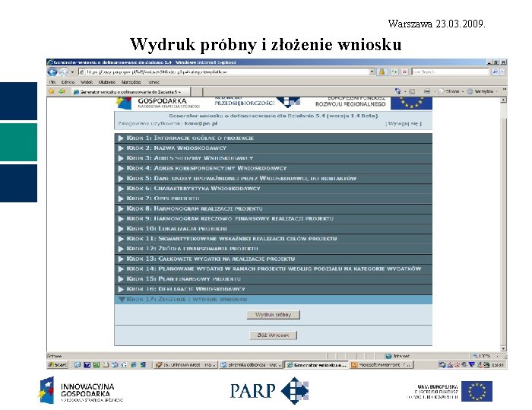Click the Add to Favorites star-plus icon
This screenshot has height=410, width=532.
tap(62, 91)
